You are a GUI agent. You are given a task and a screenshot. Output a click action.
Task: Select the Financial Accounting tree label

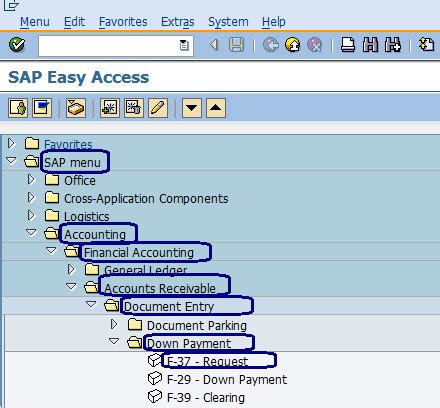click(139, 253)
